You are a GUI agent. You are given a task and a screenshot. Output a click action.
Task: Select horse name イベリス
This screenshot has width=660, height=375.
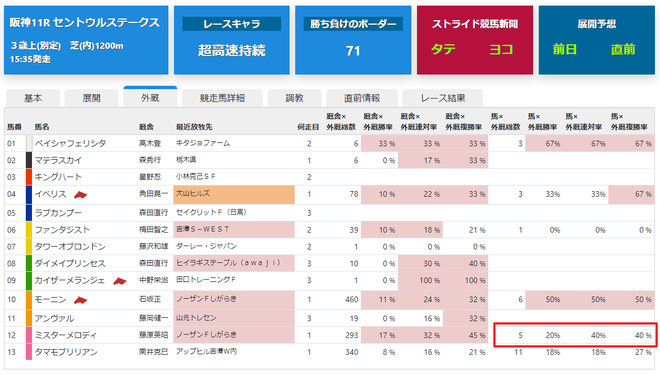tap(50, 194)
